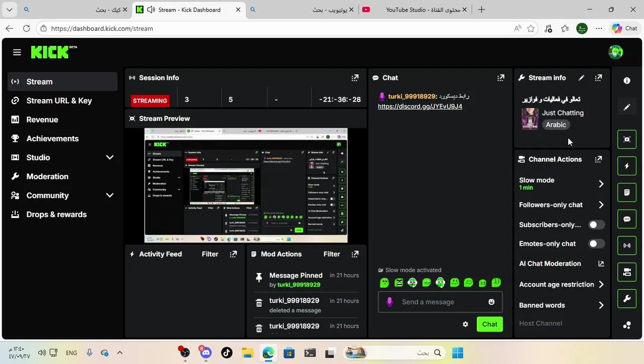The width and height of the screenshot is (644, 364).
Task: Click the Windows Start button
Action: tap(458, 353)
